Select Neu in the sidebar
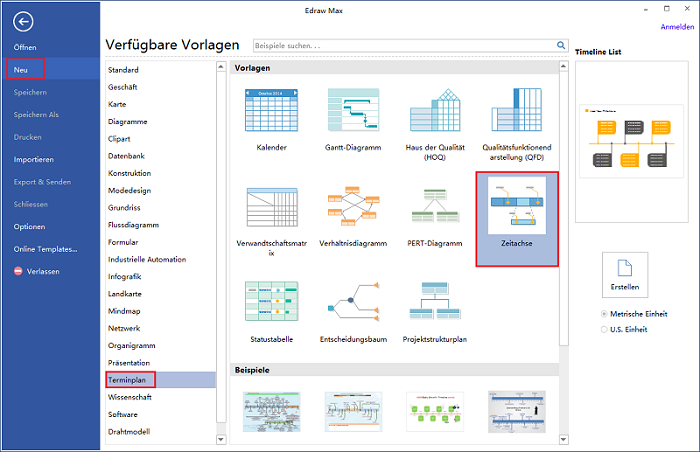The height and width of the screenshot is (452, 700). point(21,70)
